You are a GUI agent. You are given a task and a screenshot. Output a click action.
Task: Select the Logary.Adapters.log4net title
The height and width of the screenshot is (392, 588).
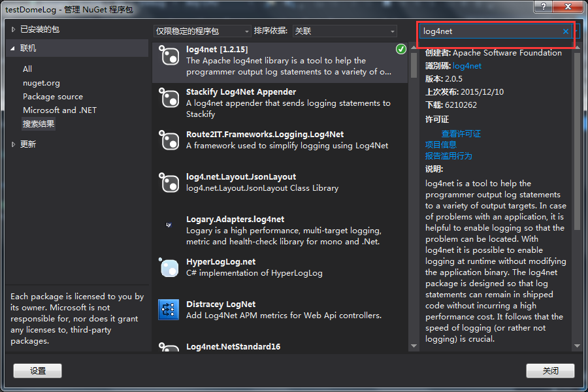[x=235, y=219]
